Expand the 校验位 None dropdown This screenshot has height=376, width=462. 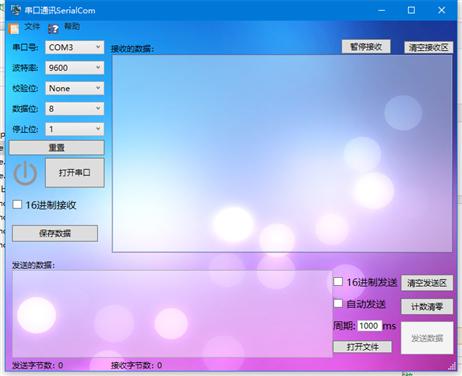[75, 88]
